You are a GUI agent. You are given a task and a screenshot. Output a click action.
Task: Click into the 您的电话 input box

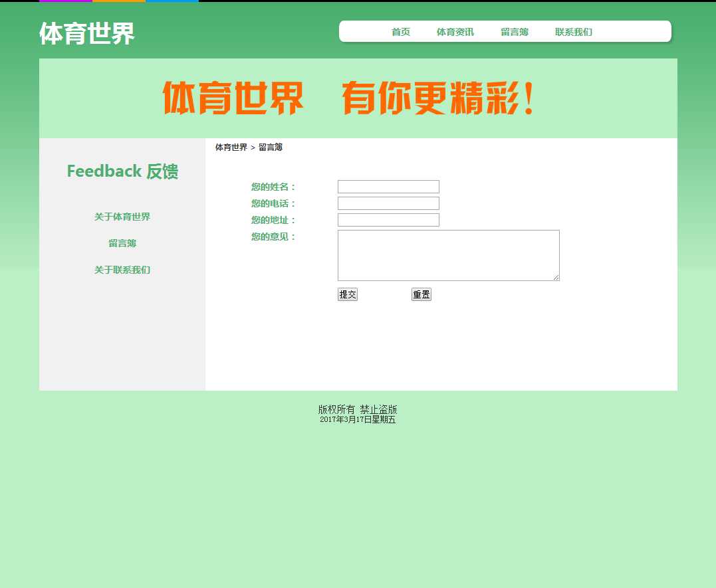click(388, 203)
